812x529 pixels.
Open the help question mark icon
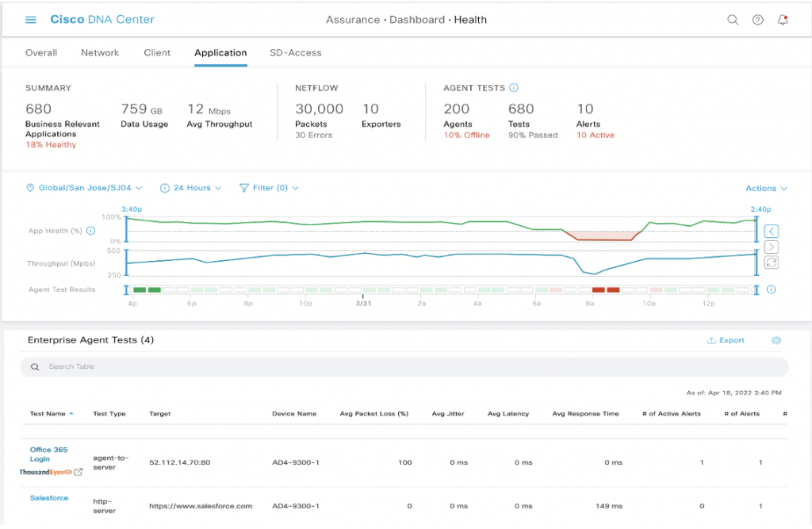pos(758,20)
